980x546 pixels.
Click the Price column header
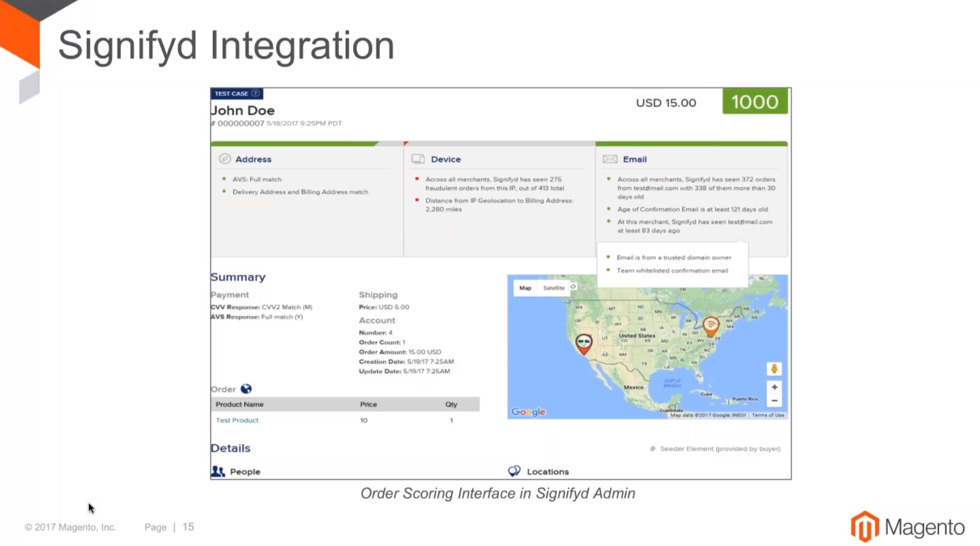coord(368,404)
